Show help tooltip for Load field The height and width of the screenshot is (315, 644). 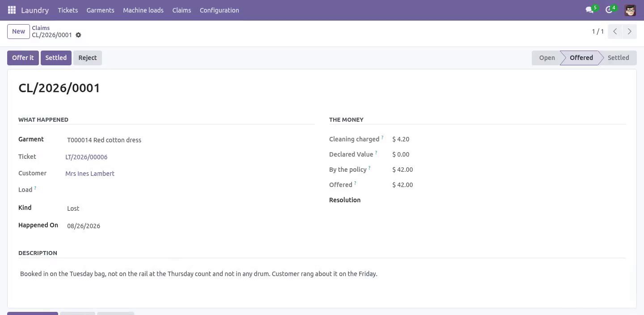pos(35,188)
